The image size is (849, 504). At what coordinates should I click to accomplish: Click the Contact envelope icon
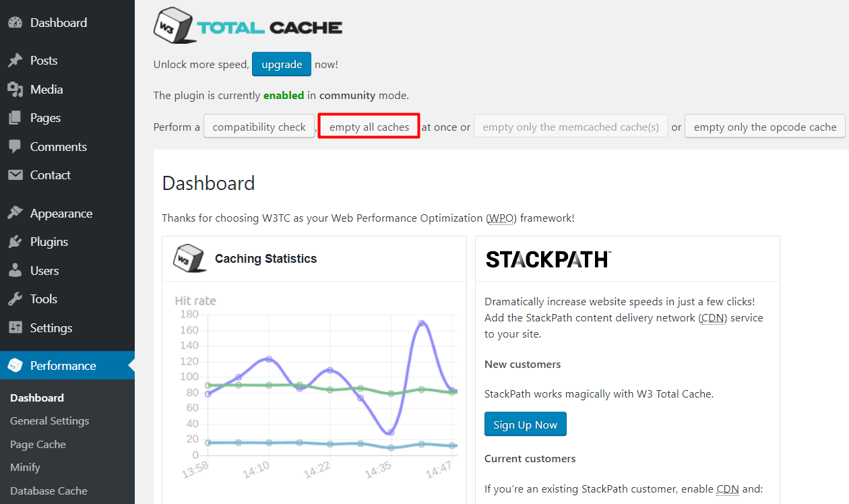click(x=15, y=175)
